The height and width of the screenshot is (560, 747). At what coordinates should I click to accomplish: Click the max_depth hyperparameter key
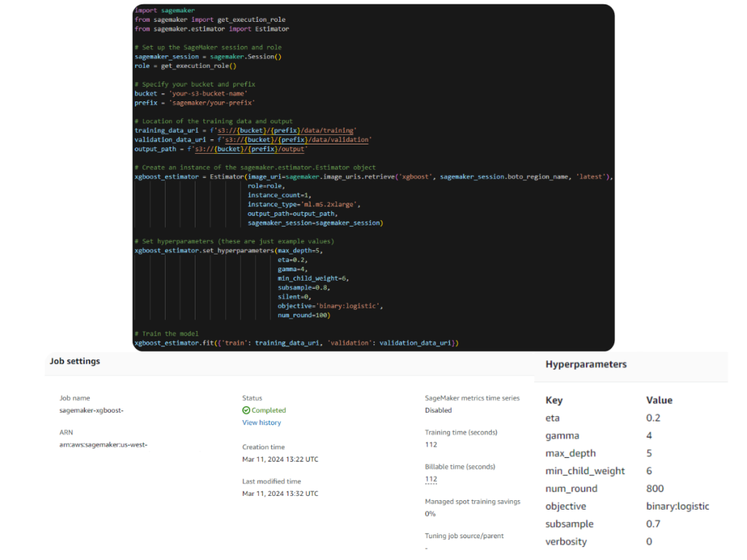click(x=570, y=454)
